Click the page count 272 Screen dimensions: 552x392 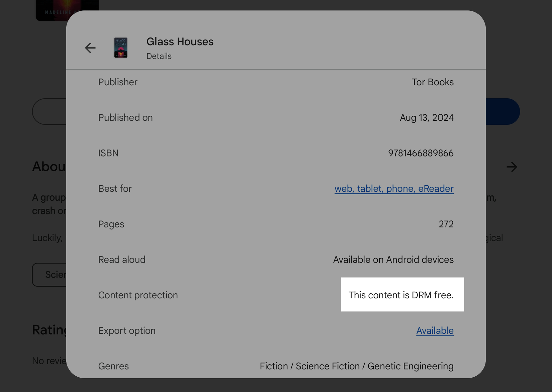[446, 224]
